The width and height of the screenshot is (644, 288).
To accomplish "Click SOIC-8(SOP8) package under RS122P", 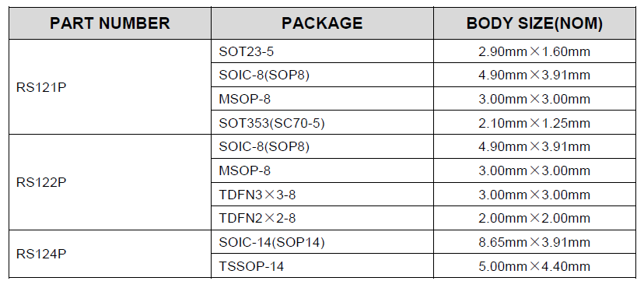I will 322,146.
